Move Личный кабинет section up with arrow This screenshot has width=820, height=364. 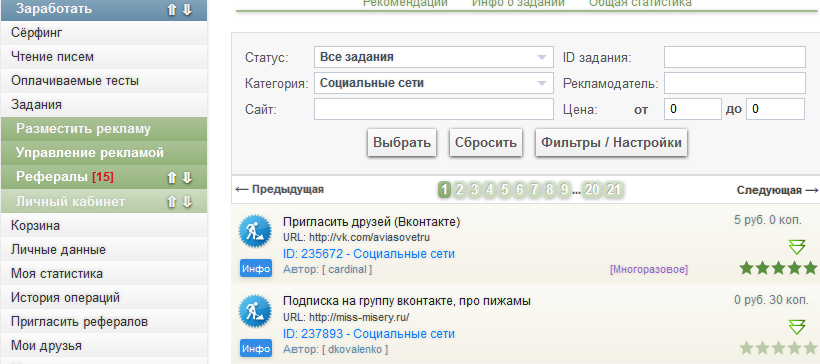coord(172,202)
